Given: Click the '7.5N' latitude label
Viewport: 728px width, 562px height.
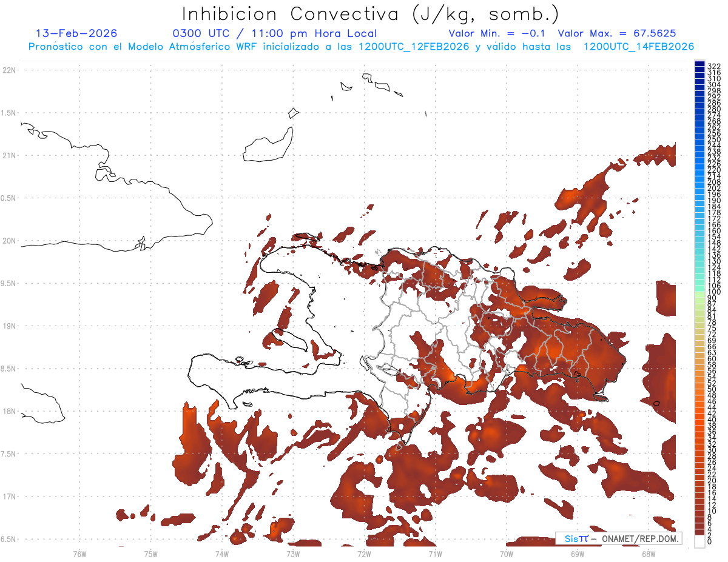Looking at the screenshot, I should [8, 454].
